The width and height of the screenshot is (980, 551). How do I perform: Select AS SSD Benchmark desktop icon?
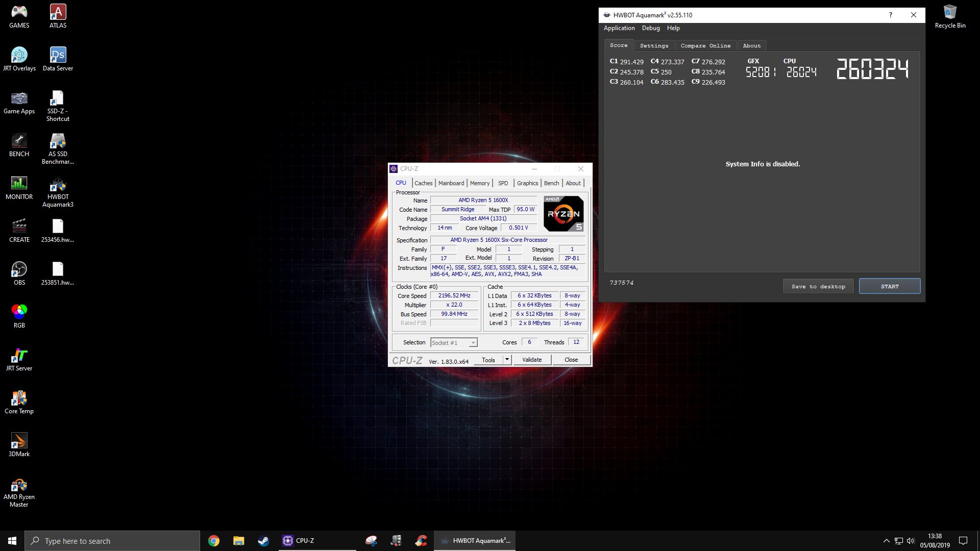(58, 149)
